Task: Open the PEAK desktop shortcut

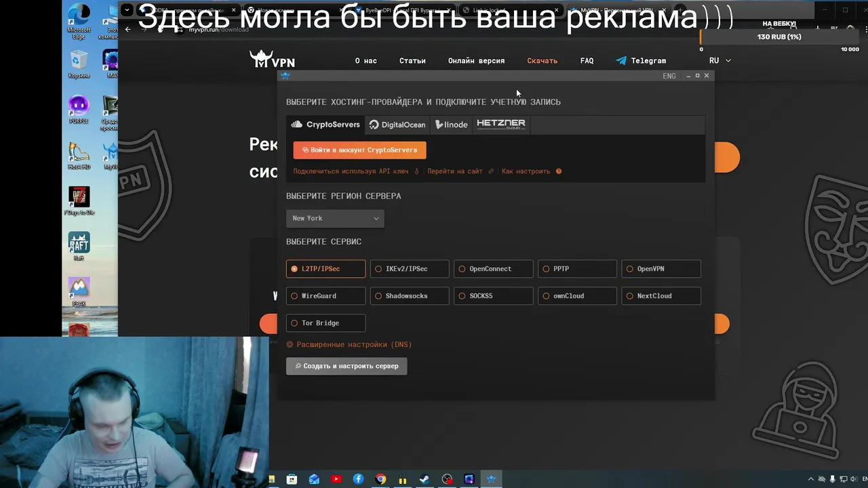Action: tap(79, 293)
